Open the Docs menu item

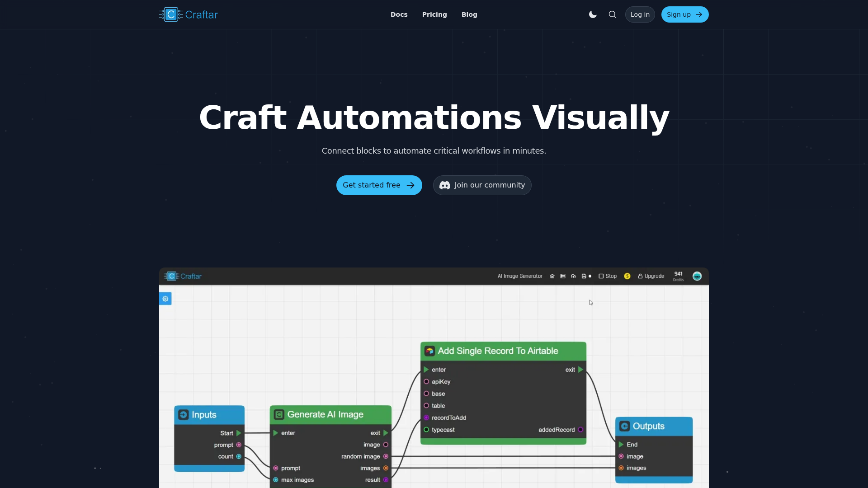point(399,14)
